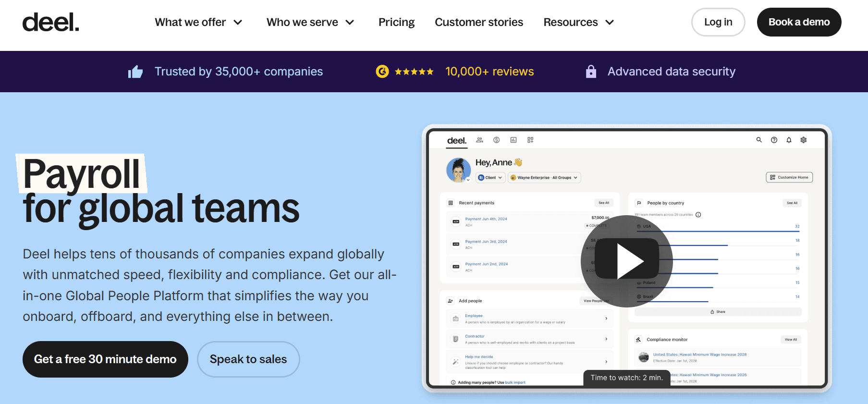Click the reports chart icon in dashboard preview
The height and width of the screenshot is (404, 868).
513,140
